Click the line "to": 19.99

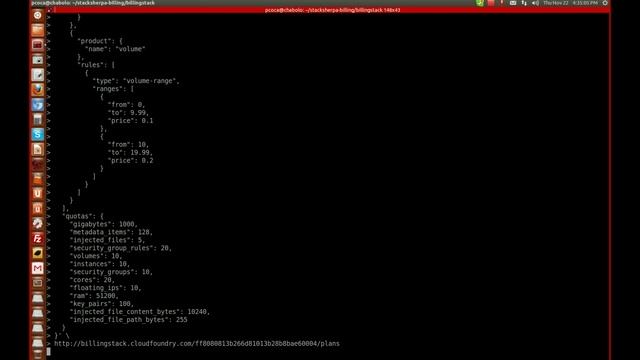click(130, 153)
